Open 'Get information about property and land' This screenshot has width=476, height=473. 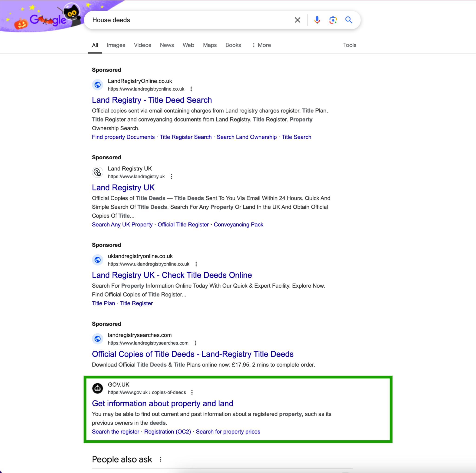tap(162, 403)
